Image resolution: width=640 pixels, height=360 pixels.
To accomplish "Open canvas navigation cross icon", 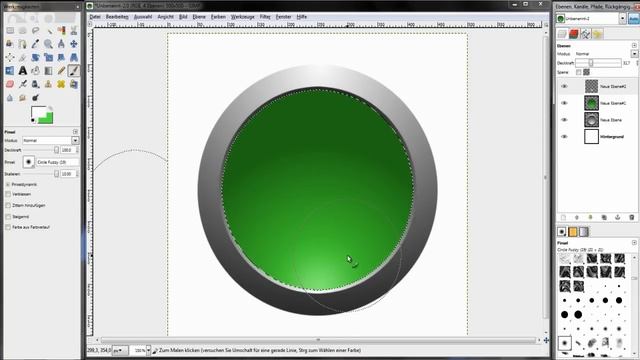I will click(x=546, y=340).
